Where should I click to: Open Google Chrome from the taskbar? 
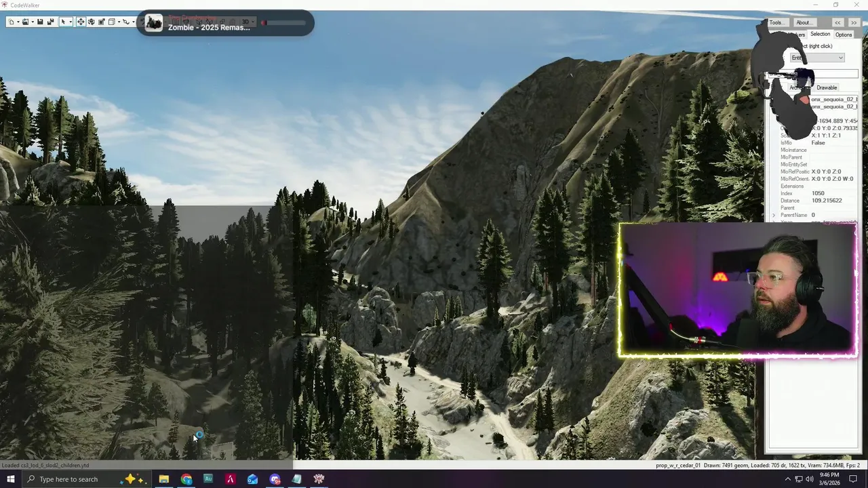pos(186,479)
